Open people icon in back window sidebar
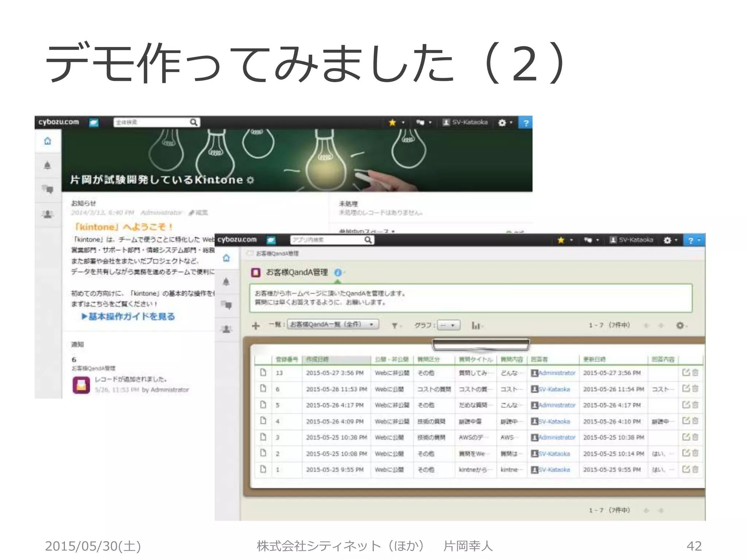This screenshot has height=560, width=747. click(47, 214)
